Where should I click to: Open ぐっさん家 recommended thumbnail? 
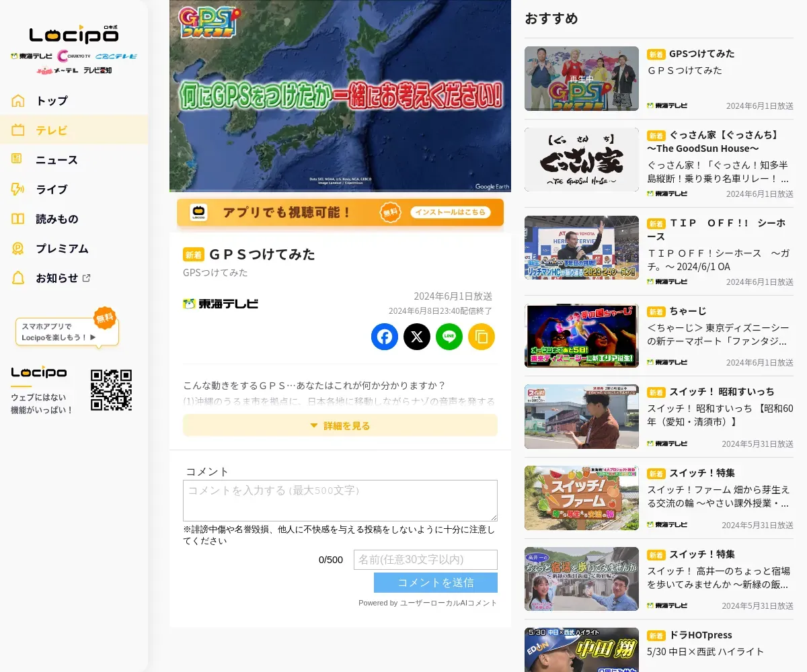582,160
